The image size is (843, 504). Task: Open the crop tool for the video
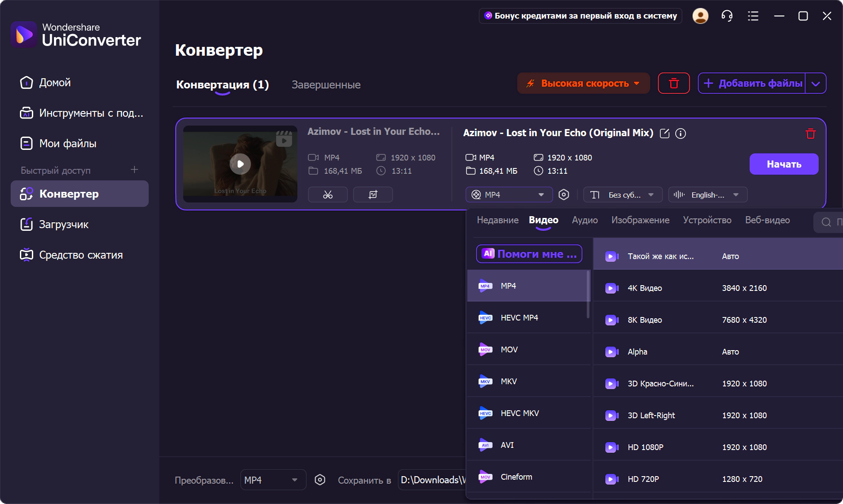tap(373, 195)
